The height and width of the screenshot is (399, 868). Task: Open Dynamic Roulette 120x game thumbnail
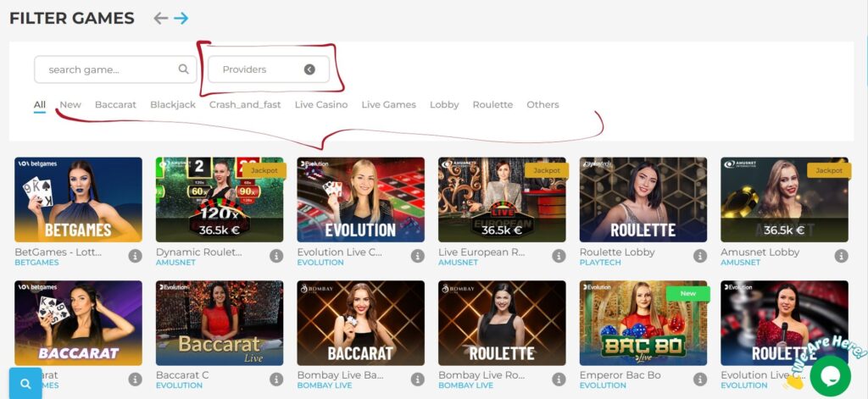point(220,200)
